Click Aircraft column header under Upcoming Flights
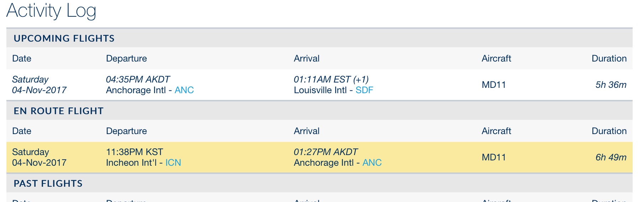The height and width of the screenshot is (202, 644). point(496,59)
